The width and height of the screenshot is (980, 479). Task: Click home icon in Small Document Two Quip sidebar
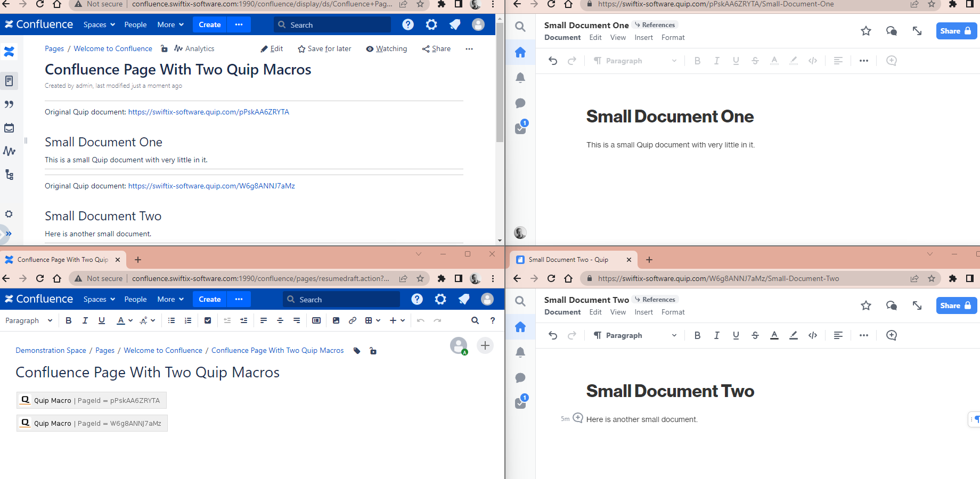520,327
